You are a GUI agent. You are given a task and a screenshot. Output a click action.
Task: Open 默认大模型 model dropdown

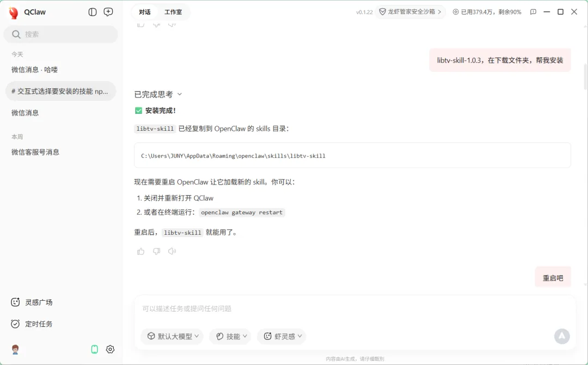pos(172,336)
